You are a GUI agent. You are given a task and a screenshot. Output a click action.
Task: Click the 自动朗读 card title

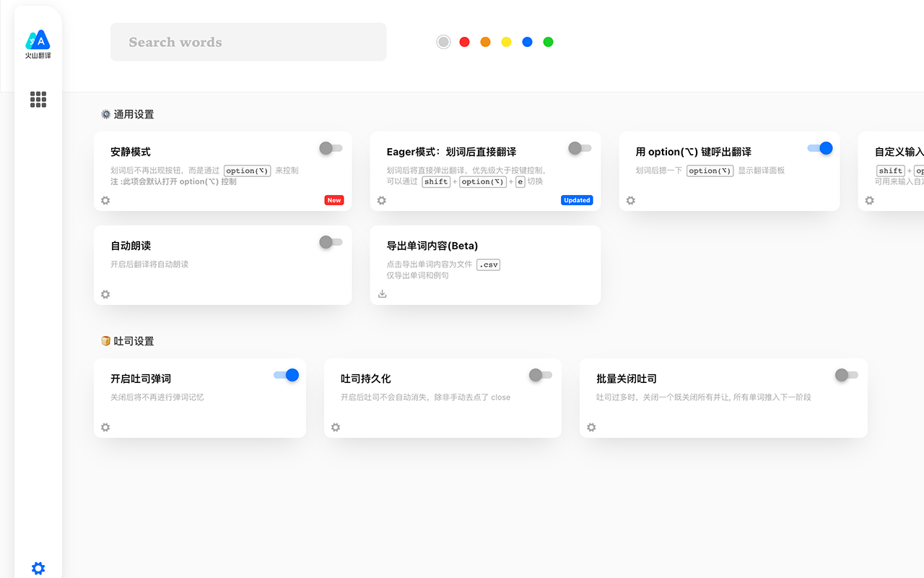coord(131,246)
